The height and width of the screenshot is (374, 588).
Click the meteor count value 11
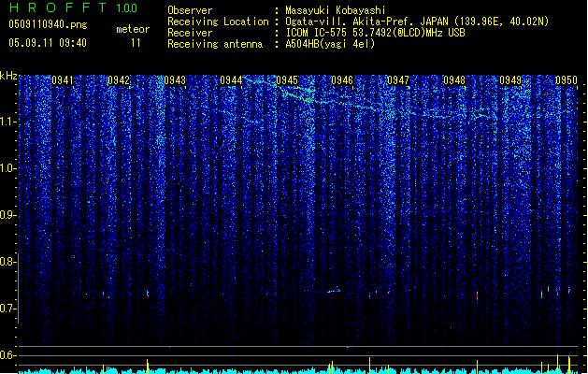[136, 43]
